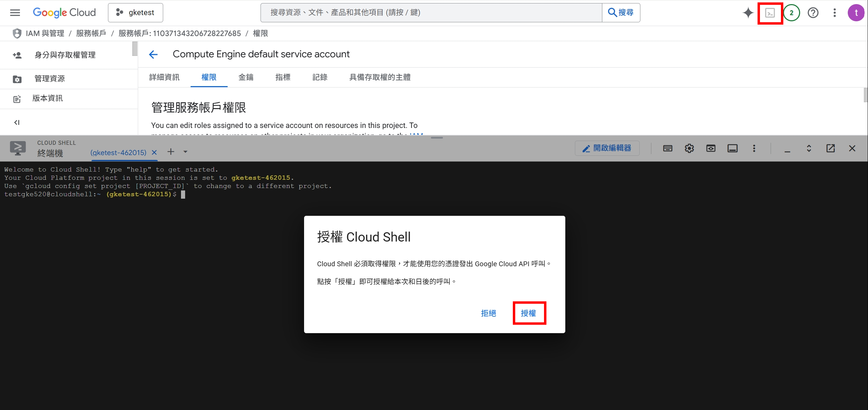Select 身分與存取權管理 in the sidebar

coord(65,55)
